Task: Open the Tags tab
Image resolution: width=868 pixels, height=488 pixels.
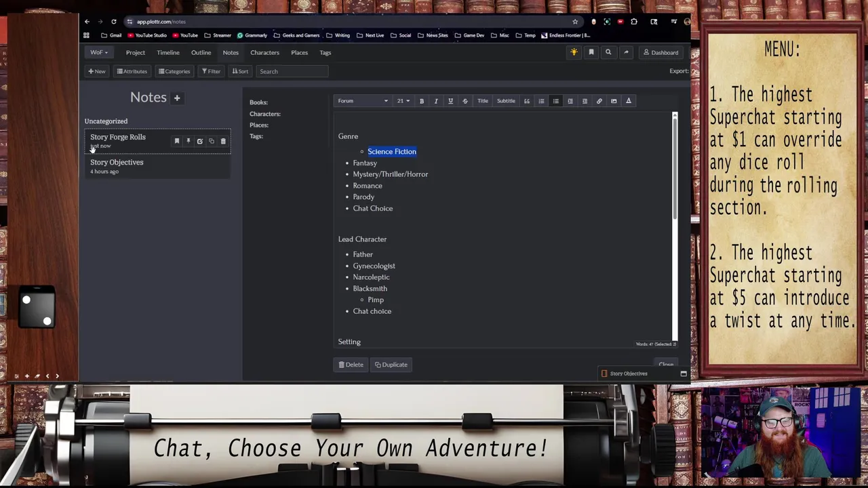Action: [325, 52]
